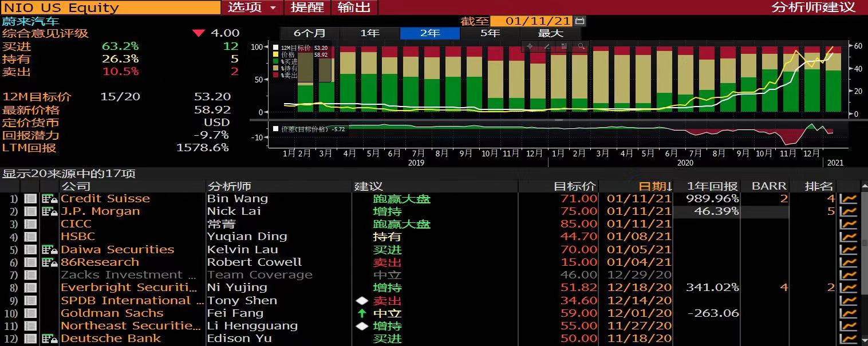
Task: Toggle the 12M目标价 series in the chart legend
Action: [x=300, y=48]
